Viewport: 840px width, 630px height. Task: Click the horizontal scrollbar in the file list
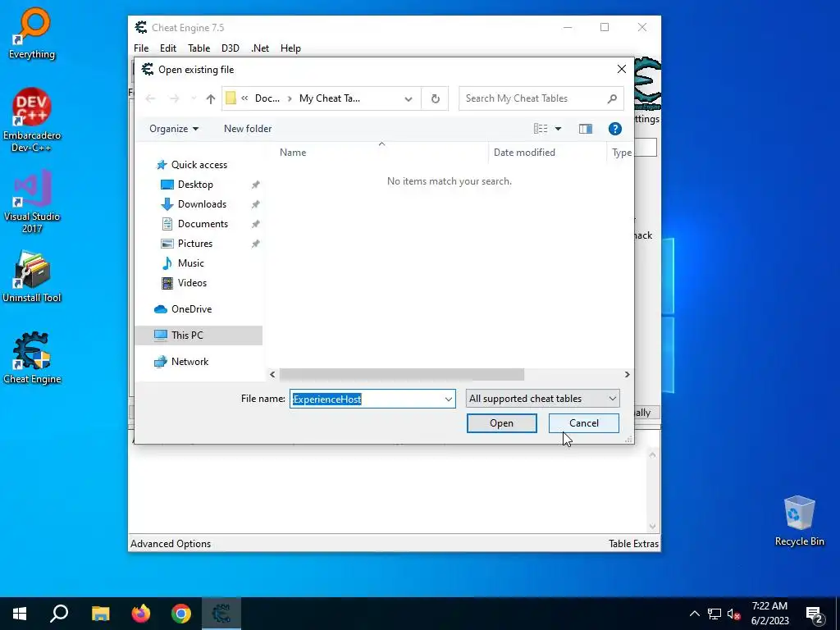pyautogui.click(x=402, y=374)
